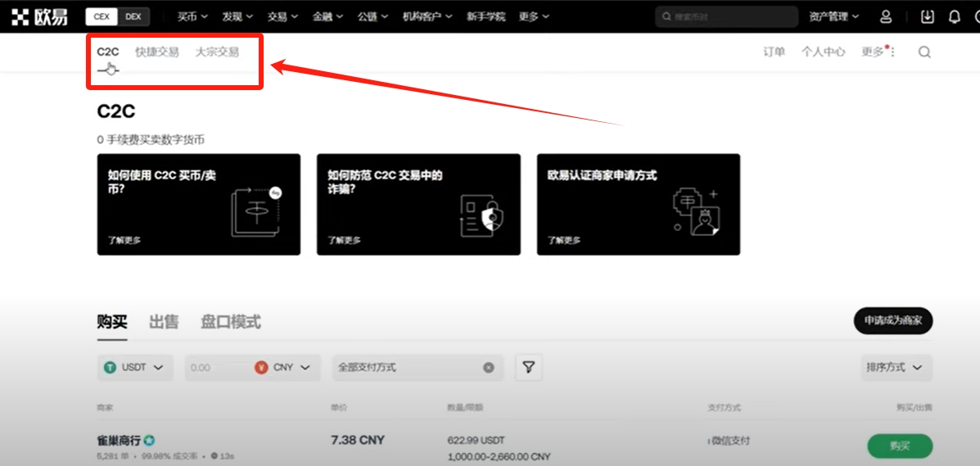Click the 微信支付 payment label

(x=730, y=441)
